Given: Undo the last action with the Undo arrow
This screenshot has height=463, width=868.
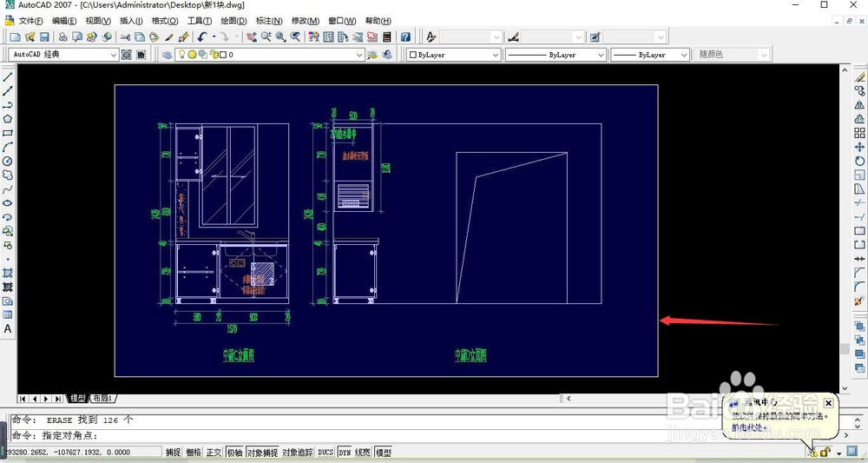Looking at the screenshot, I should tap(201, 37).
